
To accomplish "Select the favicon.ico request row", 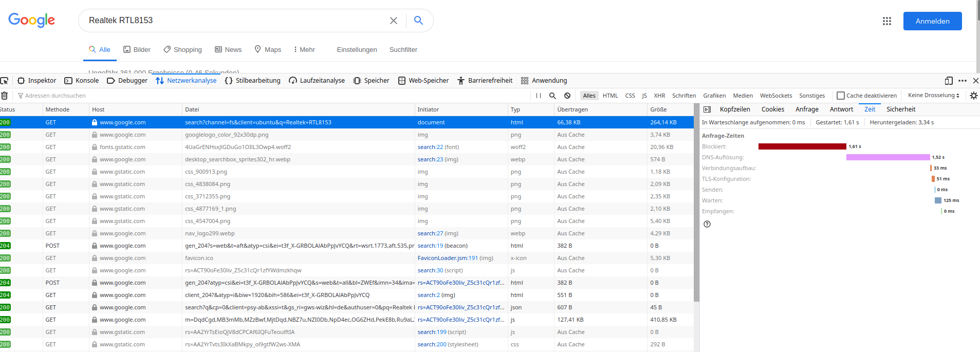I will tap(347, 258).
